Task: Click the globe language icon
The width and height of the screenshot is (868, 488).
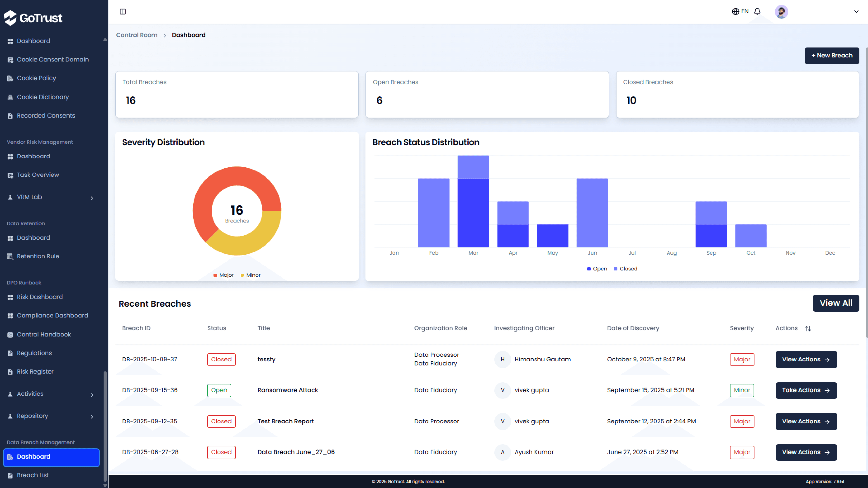Action: 735,12
